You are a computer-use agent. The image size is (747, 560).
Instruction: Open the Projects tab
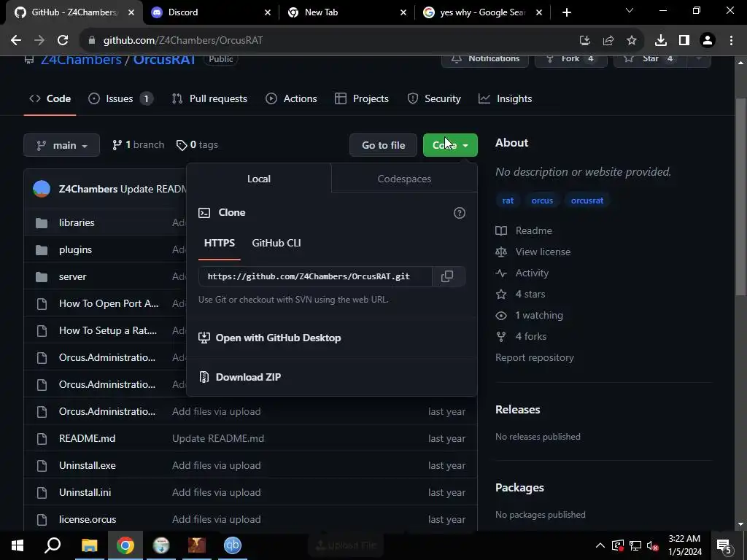click(362, 98)
